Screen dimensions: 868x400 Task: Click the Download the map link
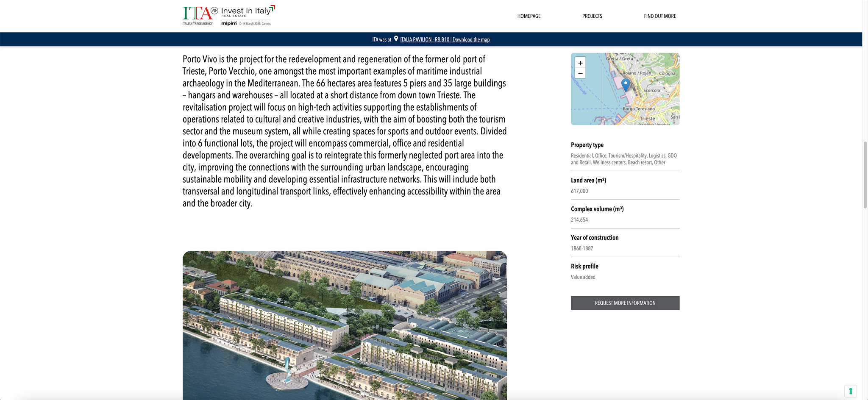[x=471, y=39]
